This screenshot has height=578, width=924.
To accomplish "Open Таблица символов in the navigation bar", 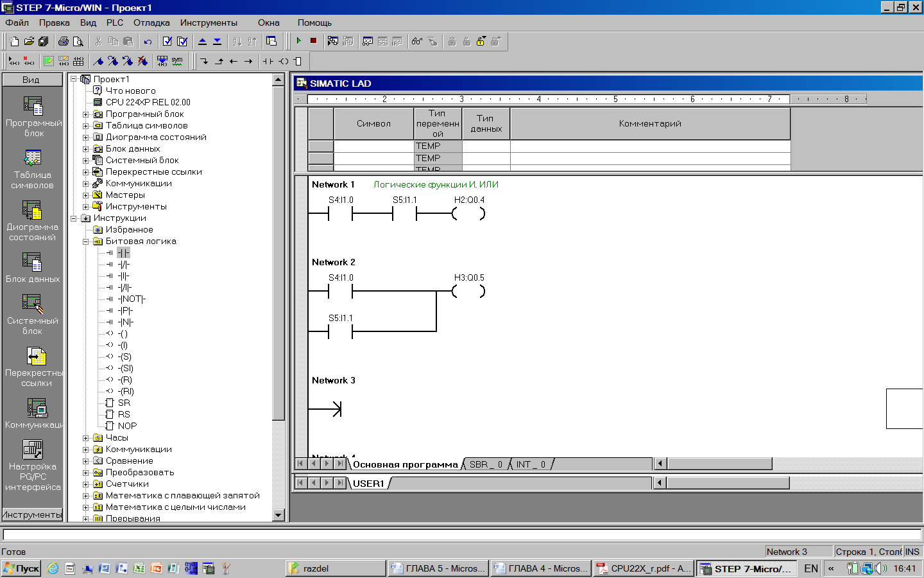I will 33,169.
